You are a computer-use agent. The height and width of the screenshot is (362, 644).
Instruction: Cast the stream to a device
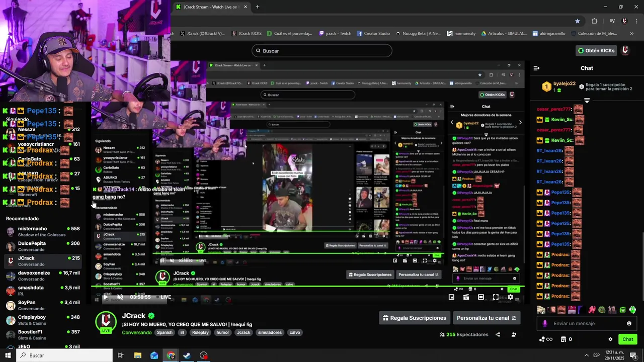pos(466,297)
